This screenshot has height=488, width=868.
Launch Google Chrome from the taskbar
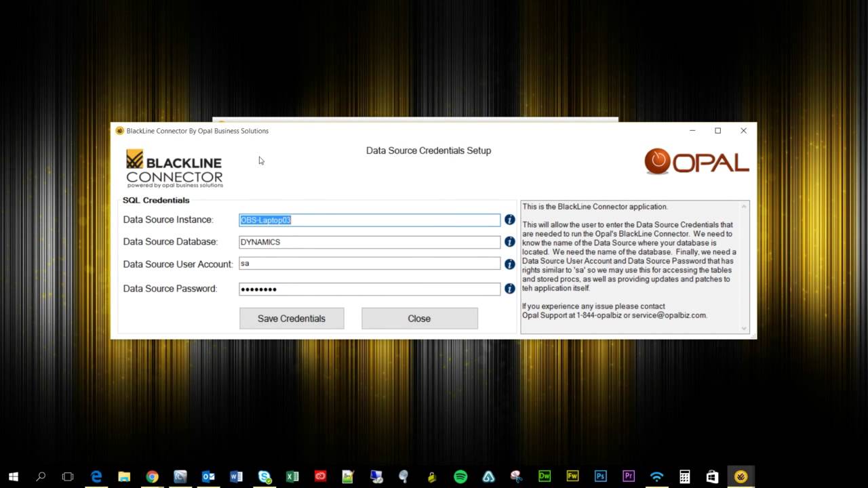pos(152,476)
